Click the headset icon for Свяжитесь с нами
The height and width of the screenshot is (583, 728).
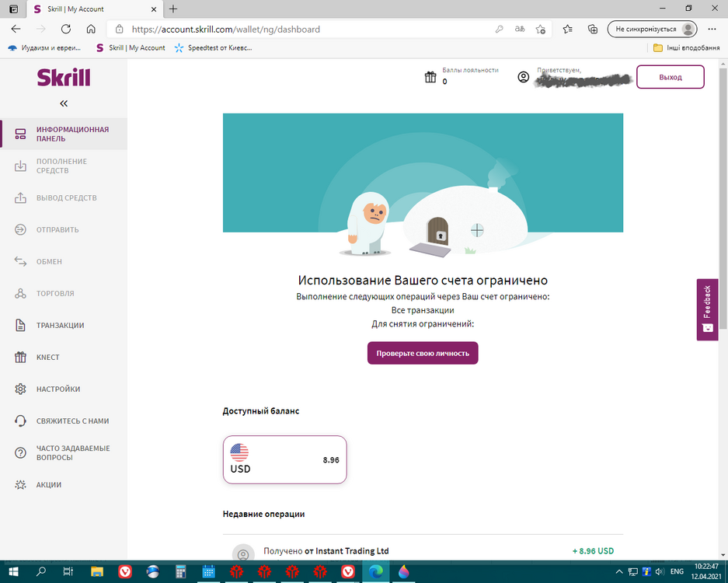click(20, 421)
